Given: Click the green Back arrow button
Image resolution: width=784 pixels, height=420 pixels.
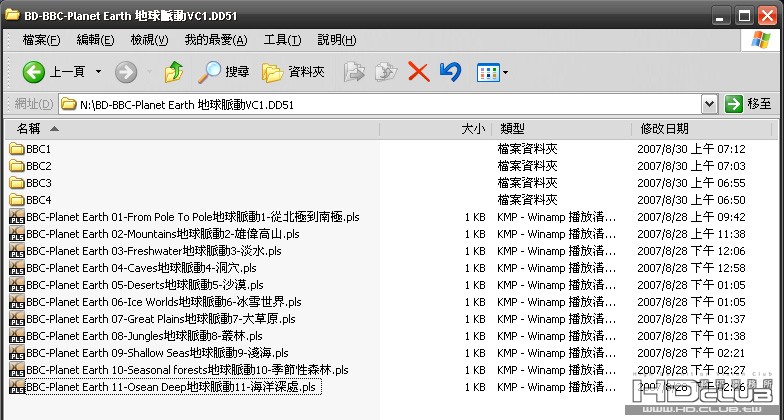Looking at the screenshot, I should [x=34, y=72].
